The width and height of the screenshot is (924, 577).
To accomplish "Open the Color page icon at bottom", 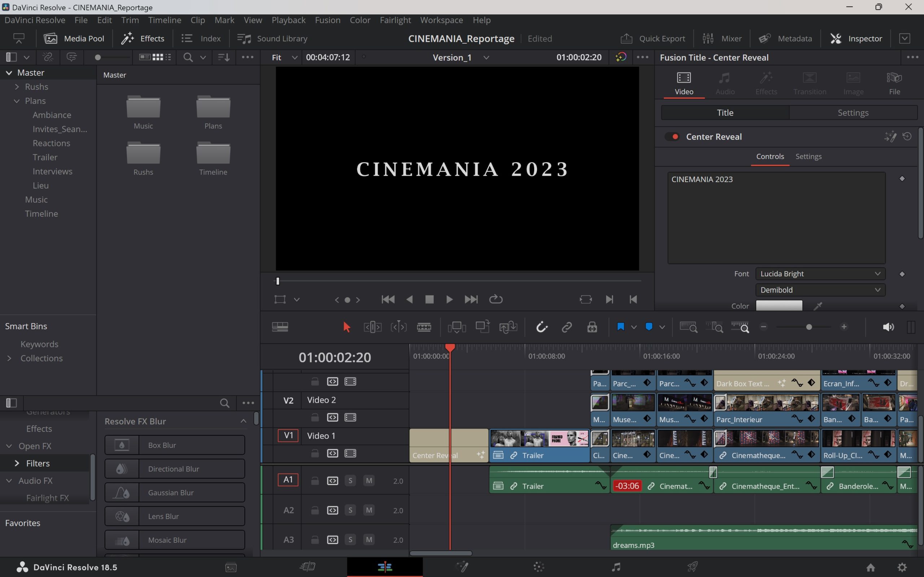I will [x=539, y=567].
